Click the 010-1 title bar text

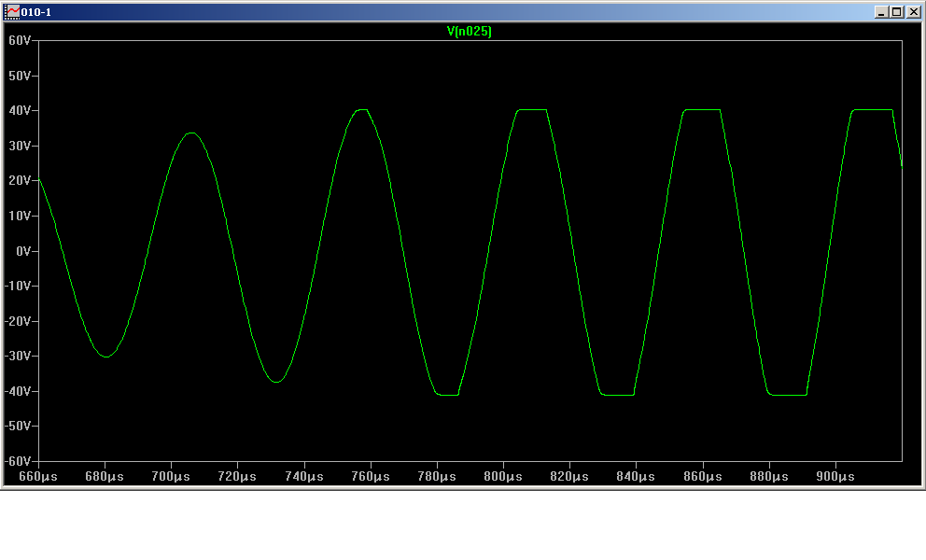(x=36, y=11)
